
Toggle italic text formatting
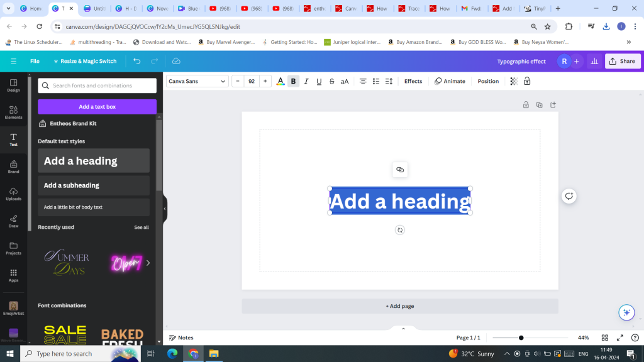306,81
